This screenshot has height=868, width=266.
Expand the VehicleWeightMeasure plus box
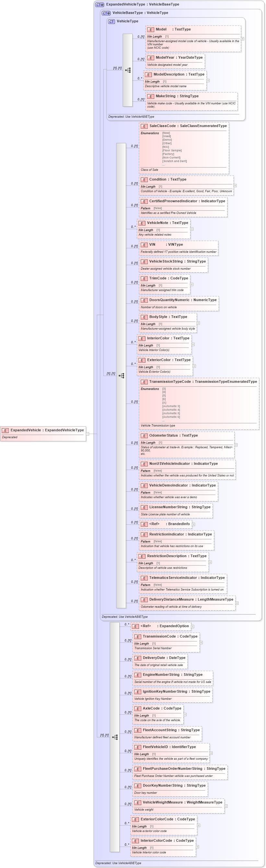(x=226, y=806)
